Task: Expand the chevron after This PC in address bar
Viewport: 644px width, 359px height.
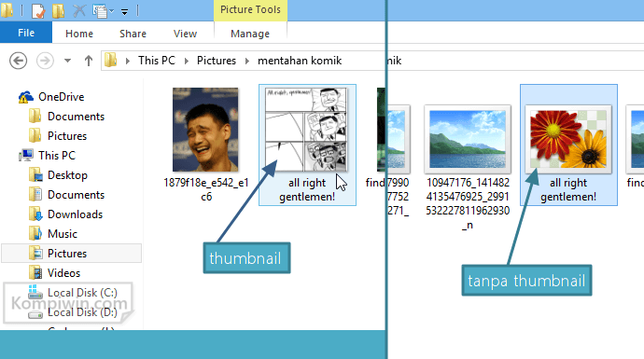Action: (187, 62)
